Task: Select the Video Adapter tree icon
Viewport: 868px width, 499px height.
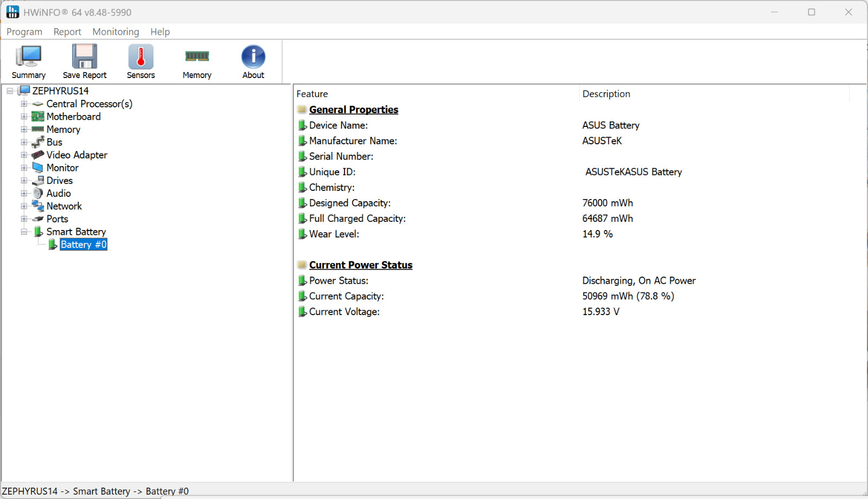Action: point(38,155)
